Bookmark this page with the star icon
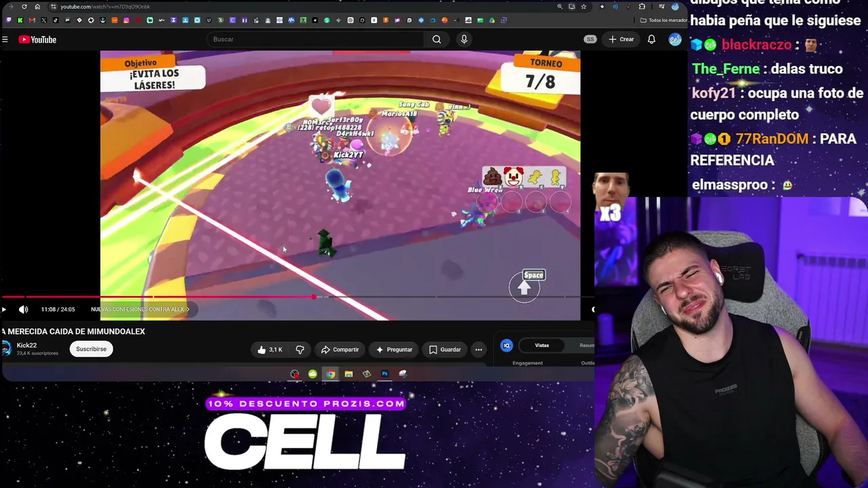The height and width of the screenshot is (488, 868). [583, 7]
